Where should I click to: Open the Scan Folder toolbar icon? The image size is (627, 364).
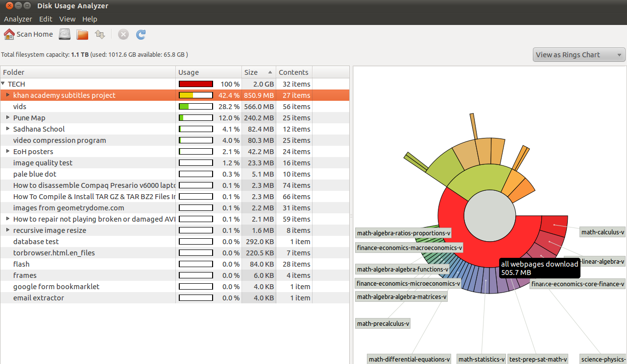pos(82,34)
